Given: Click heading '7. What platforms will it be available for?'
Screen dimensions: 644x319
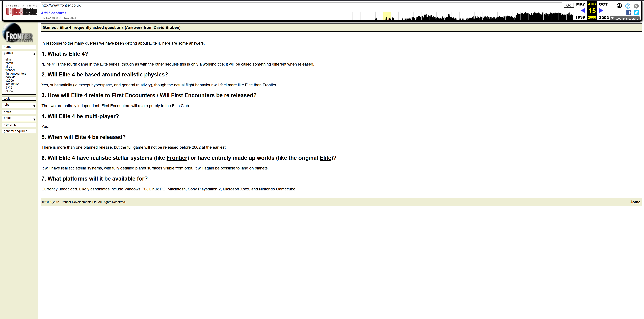Looking at the screenshot, I should point(94,179).
